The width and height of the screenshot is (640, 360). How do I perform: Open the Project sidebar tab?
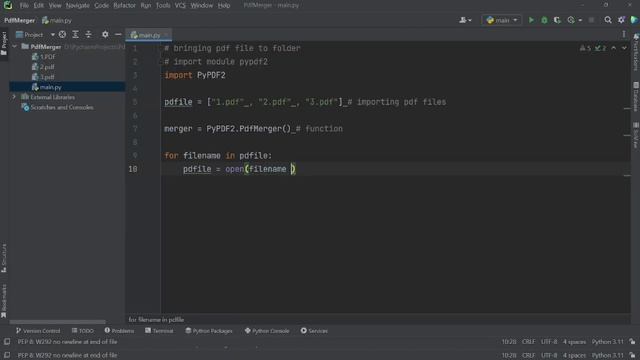pyautogui.click(x=4, y=44)
